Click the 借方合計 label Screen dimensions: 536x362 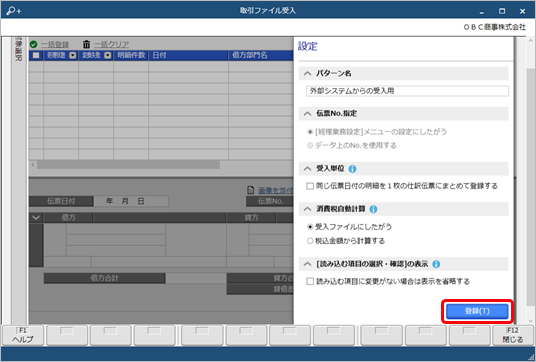pyautogui.click(x=105, y=278)
